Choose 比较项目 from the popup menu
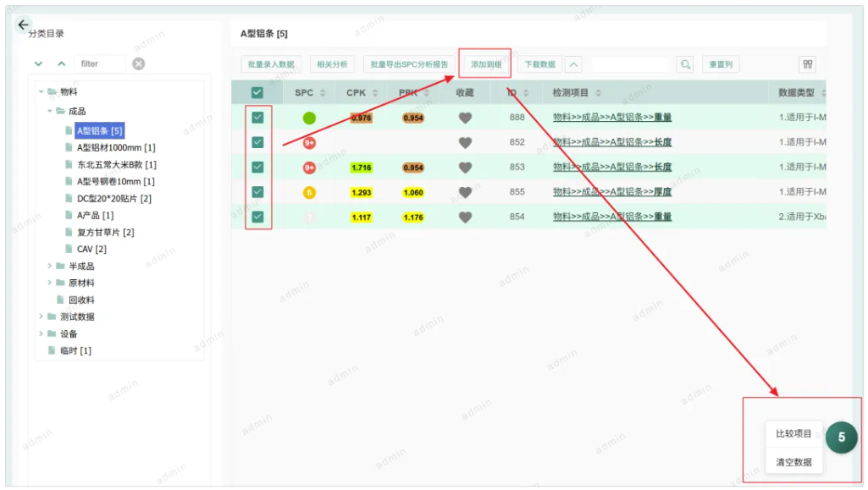This screenshot has width=868, height=490. 794,433
